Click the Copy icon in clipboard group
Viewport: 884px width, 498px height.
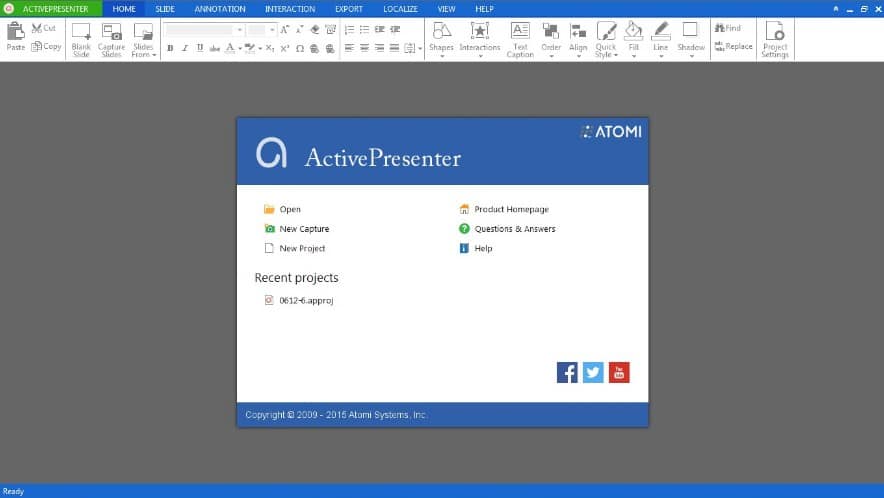coord(37,46)
